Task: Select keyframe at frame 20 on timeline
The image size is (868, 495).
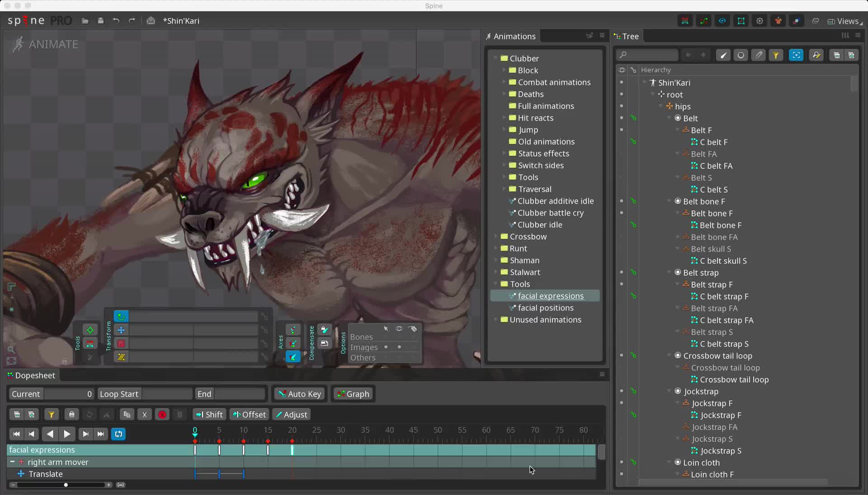Action: (x=292, y=450)
